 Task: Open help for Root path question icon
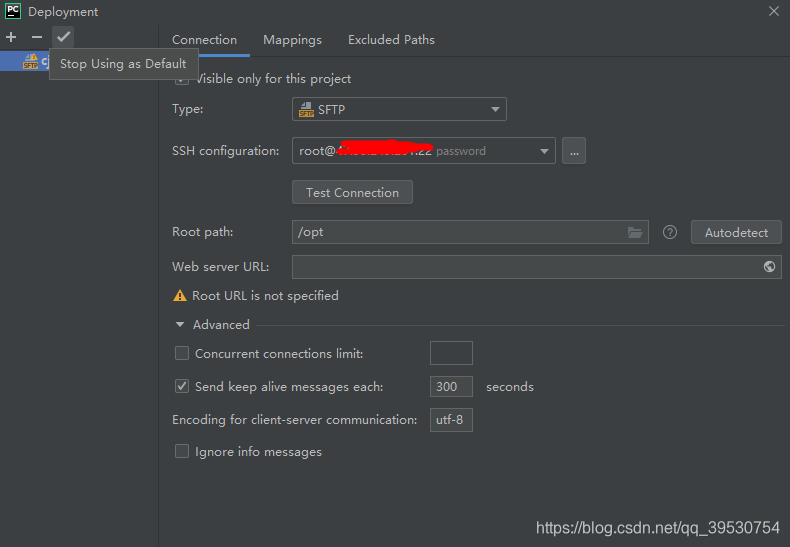click(670, 232)
